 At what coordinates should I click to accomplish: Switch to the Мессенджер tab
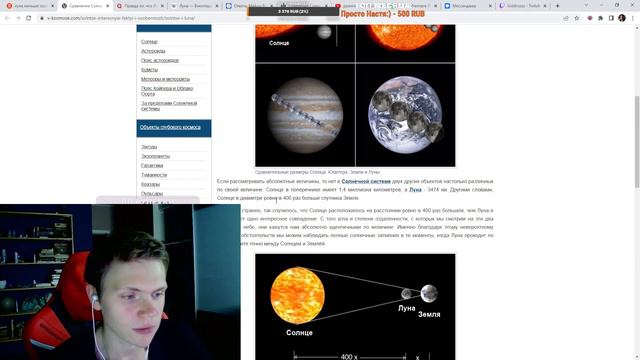[x=468, y=6]
